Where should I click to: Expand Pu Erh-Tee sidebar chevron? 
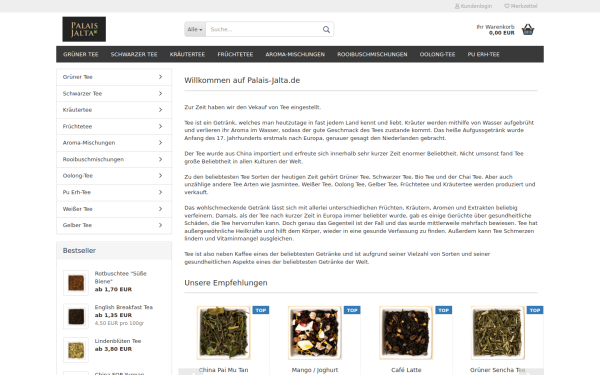point(160,192)
